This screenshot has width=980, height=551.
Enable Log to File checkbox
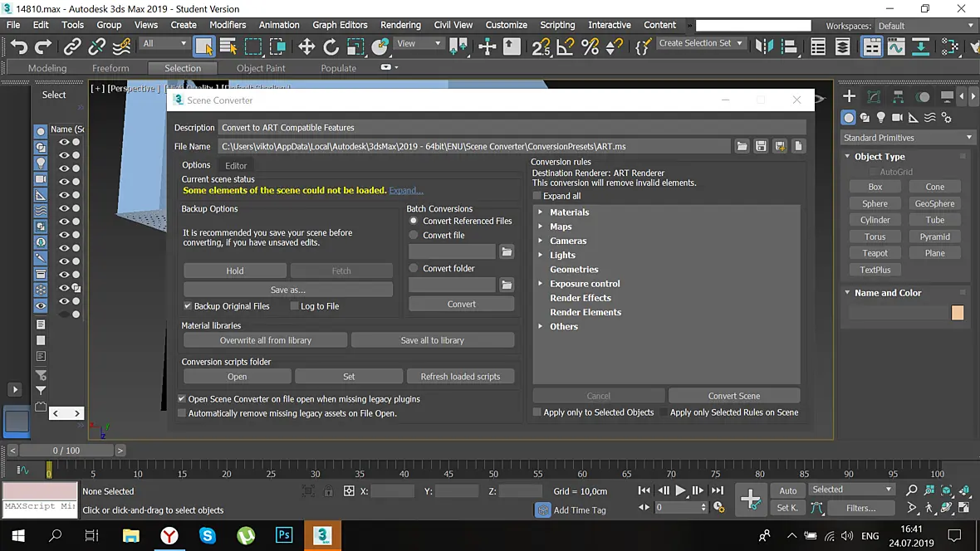click(294, 306)
